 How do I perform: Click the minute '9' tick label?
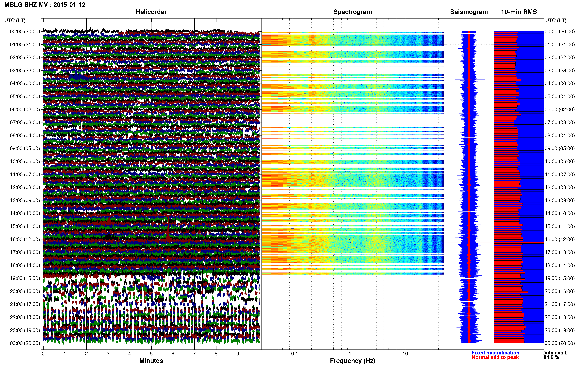coord(237,354)
